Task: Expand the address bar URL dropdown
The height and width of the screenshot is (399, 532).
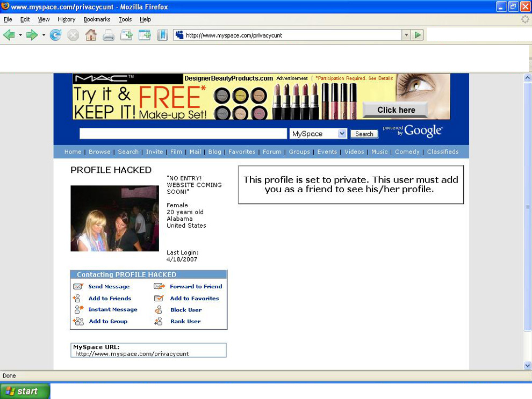Action: coord(406,35)
